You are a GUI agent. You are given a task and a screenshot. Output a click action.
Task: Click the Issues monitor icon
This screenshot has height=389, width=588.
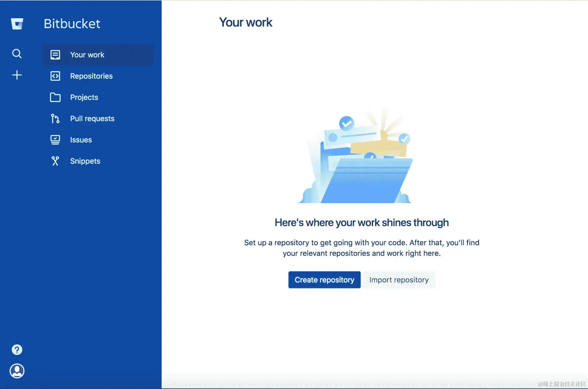[55, 140]
